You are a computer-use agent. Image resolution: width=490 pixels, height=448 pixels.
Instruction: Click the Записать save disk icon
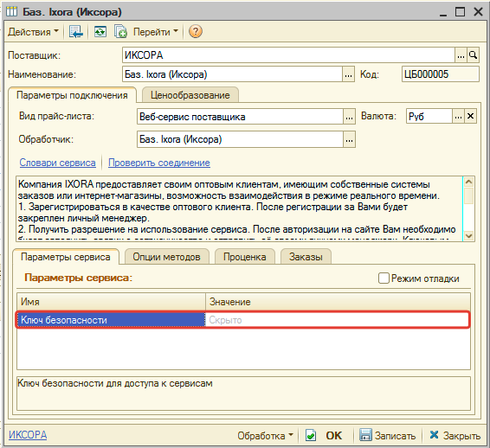365,435
